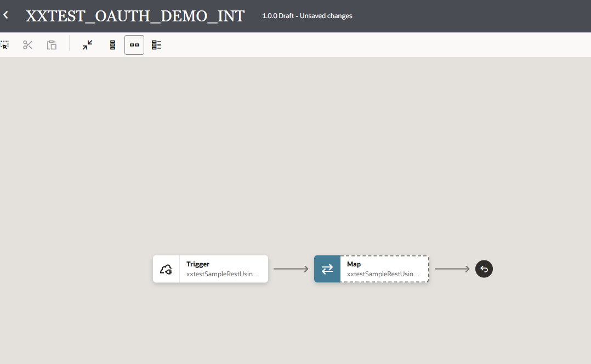
Task: Click the XXTEST_OAUTH_DEMO_INT title
Action: 135,16
